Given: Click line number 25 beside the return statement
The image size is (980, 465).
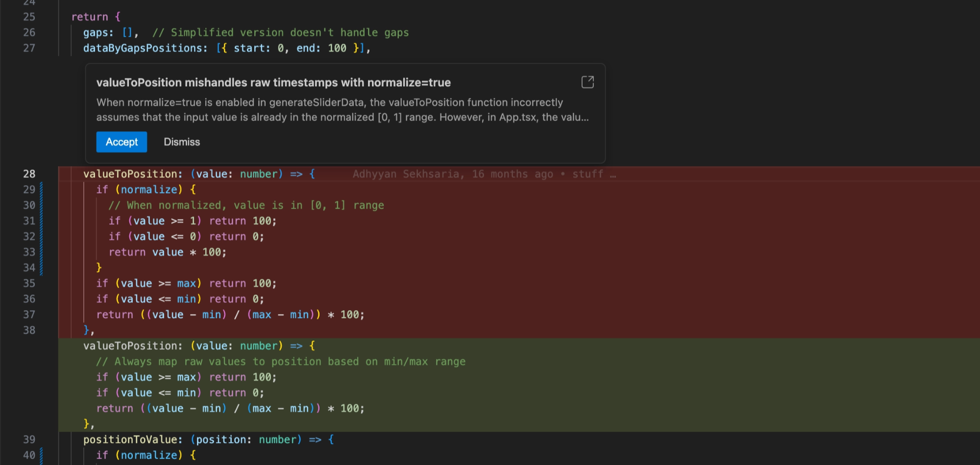Looking at the screenshot, I should point(29,17).
